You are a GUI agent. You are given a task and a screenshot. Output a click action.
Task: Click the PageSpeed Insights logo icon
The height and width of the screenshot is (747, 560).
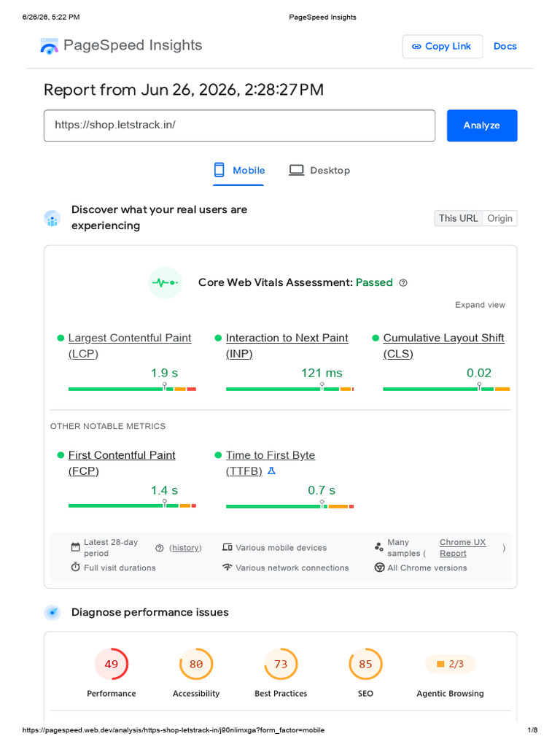[49, 46]
